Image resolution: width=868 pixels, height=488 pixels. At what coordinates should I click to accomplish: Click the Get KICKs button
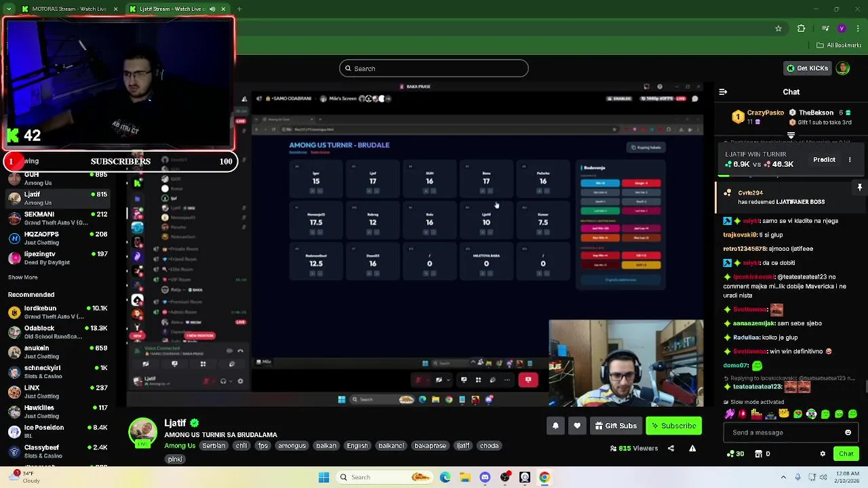[x=807, y=68]
